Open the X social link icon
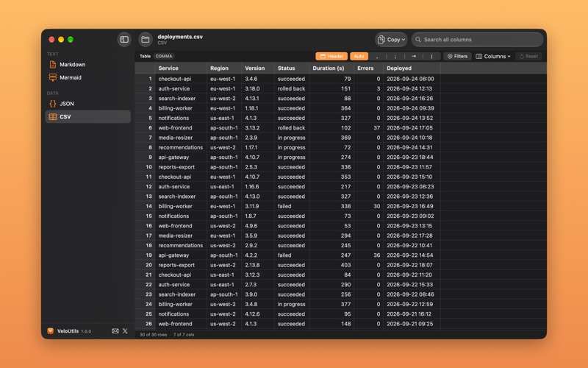588x368 pixels. (125, 331)
